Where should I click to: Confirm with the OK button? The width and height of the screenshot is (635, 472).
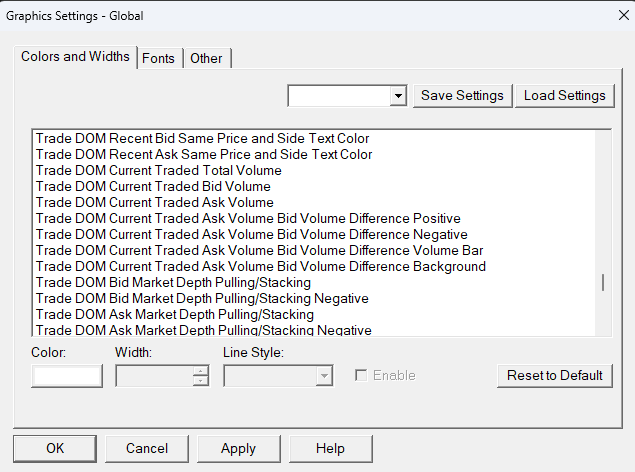[x=56, y=448]
